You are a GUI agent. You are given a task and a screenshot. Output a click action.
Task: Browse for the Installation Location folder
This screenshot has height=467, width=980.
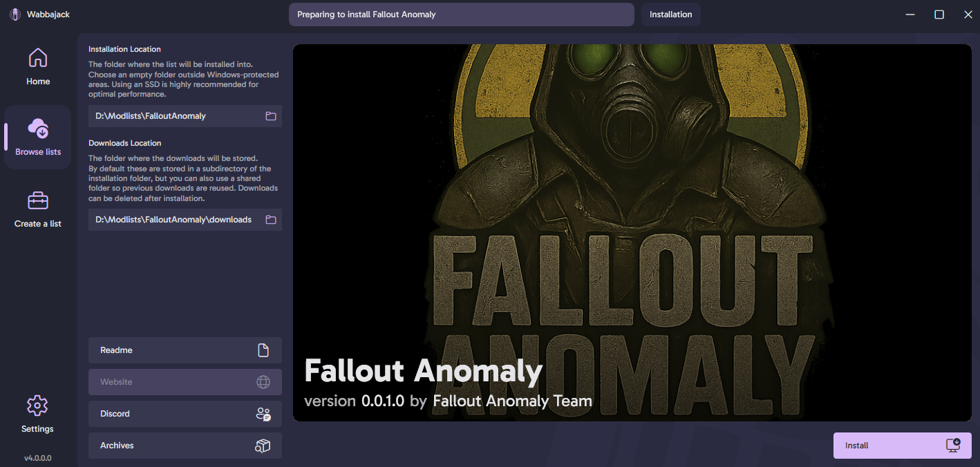coord(271,116)
